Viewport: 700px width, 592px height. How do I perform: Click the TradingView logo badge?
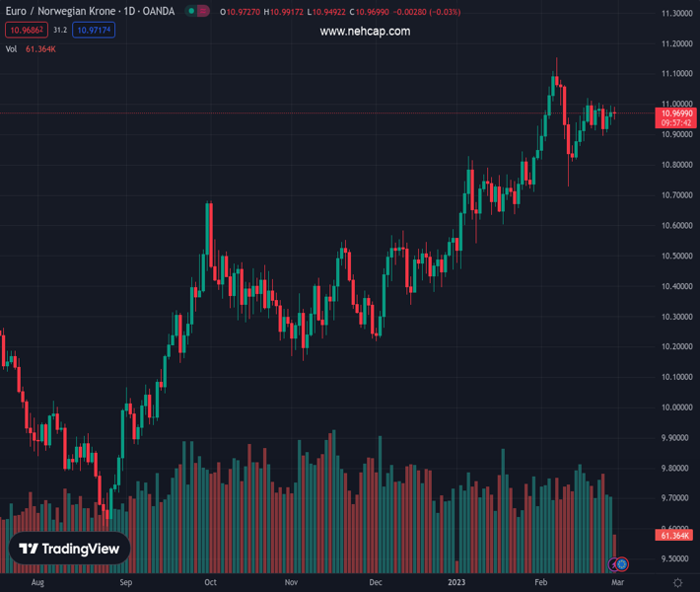(x=70, y=549)
